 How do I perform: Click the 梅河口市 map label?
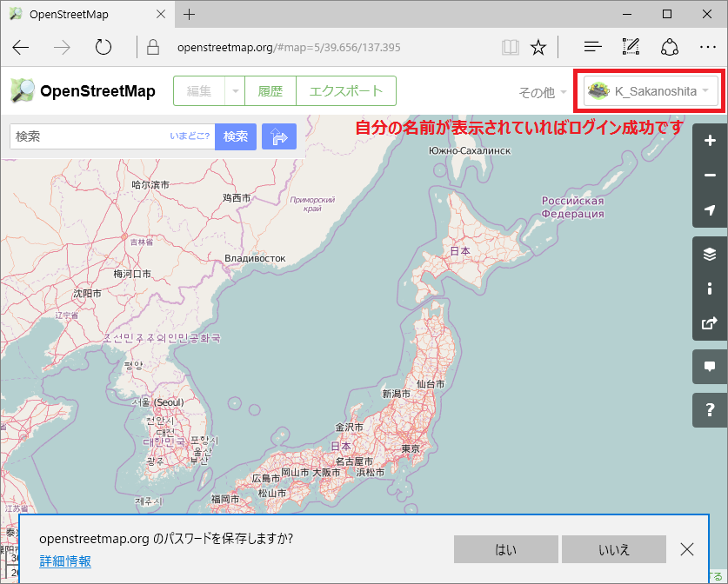tap(132, 274)
